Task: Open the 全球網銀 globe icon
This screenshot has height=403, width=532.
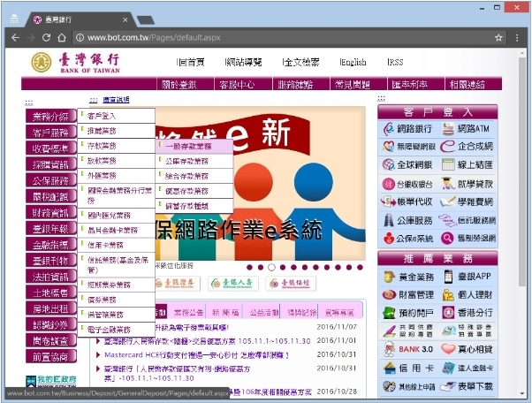Action: [x=388, y=165]
